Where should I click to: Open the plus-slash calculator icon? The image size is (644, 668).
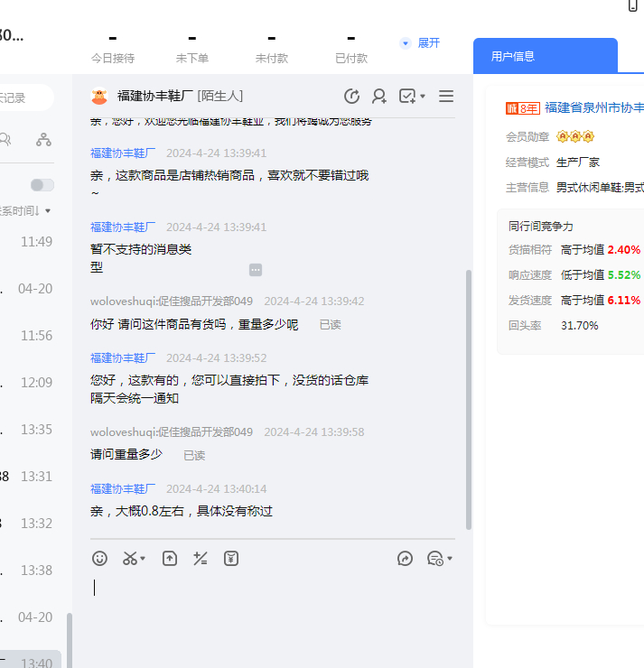click(x=201, y=559)
